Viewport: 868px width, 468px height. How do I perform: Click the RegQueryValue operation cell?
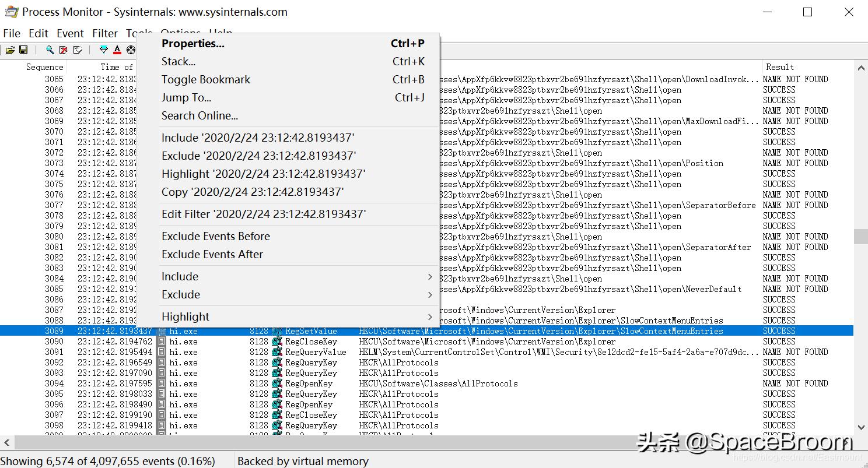click(x=316, y=352)
